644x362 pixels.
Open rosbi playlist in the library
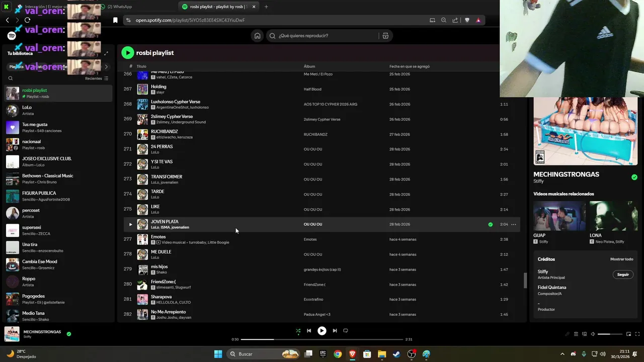pos(58,93)
